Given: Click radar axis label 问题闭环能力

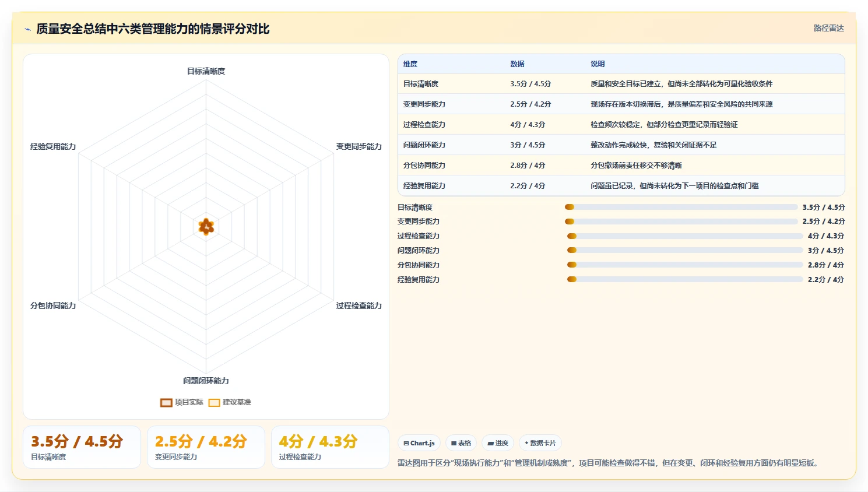Looking at the screenshot, I should (x=206, y=381).
